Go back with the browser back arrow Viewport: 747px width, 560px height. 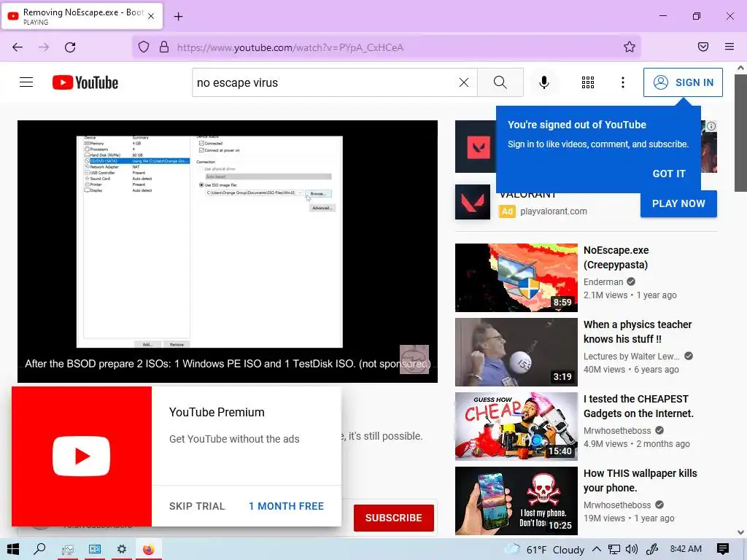click(18, 47)
